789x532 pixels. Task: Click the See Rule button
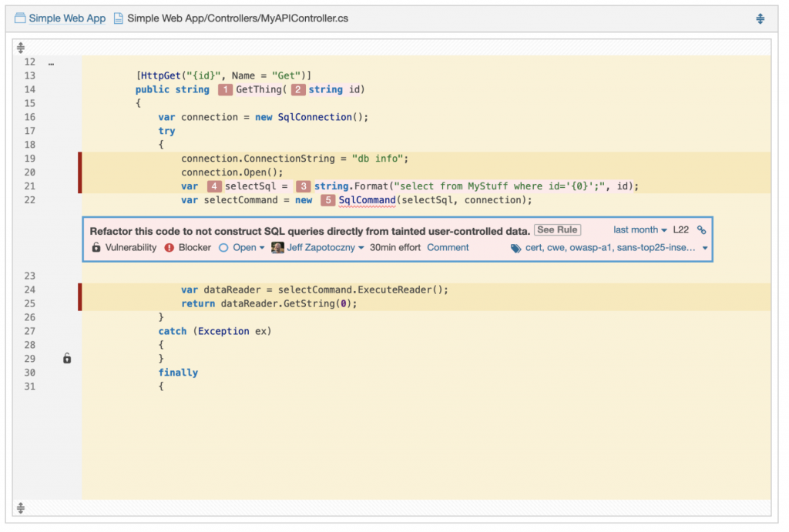tap(557, 229)
